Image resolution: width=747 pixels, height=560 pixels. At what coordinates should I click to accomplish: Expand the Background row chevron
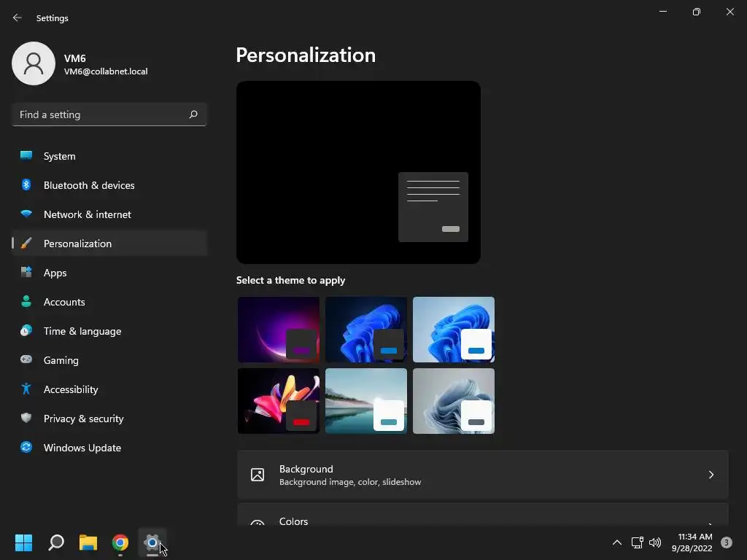(711, 475)
